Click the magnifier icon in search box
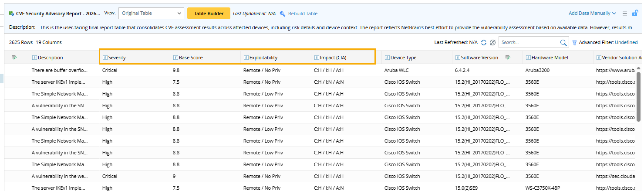644x191 pixels. click(563, 43)
